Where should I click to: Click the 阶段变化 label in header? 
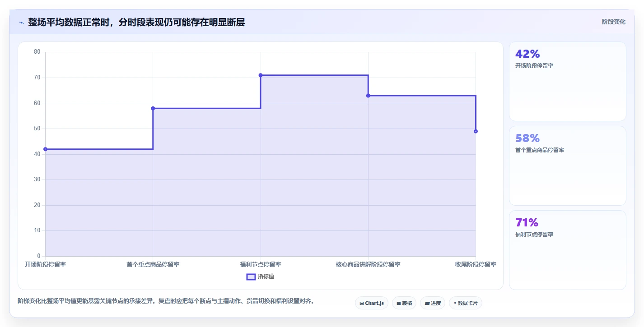pyautogui.click(x=614, y=22)
